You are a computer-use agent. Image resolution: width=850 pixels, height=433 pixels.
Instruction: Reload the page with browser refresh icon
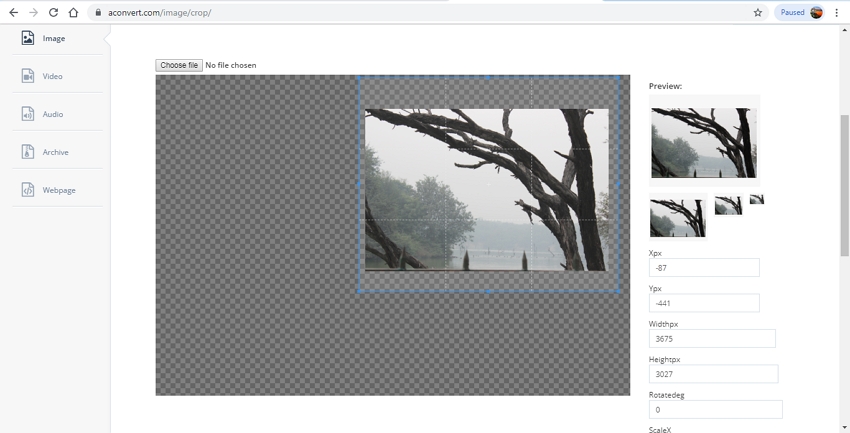(53, 13)
